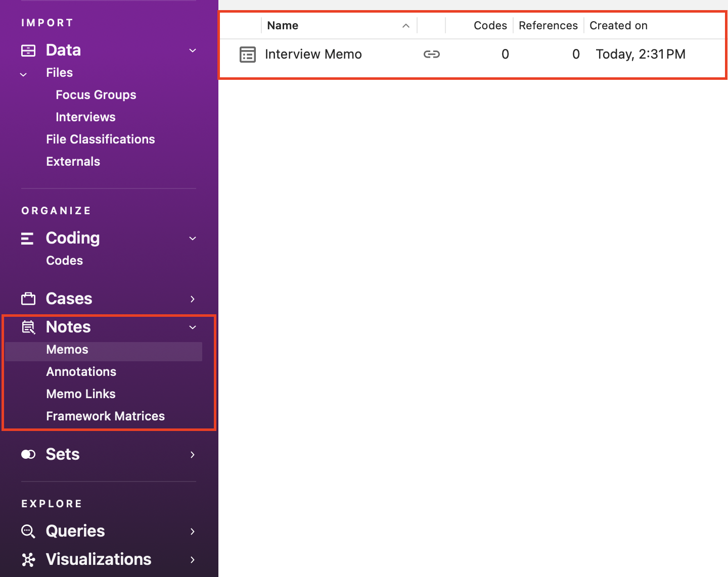
Task: Expand the Cases section chevron
Action: tap(193, 299)
